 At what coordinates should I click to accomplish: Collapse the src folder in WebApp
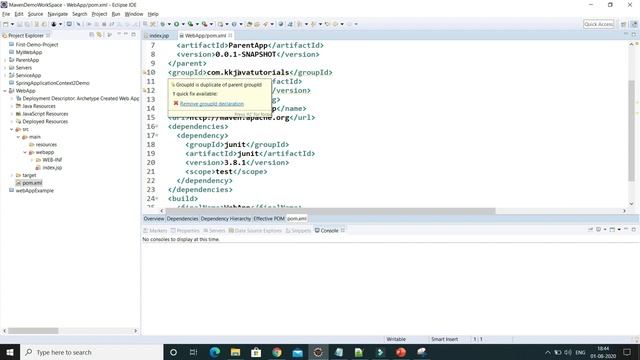[x=11, y=129]
